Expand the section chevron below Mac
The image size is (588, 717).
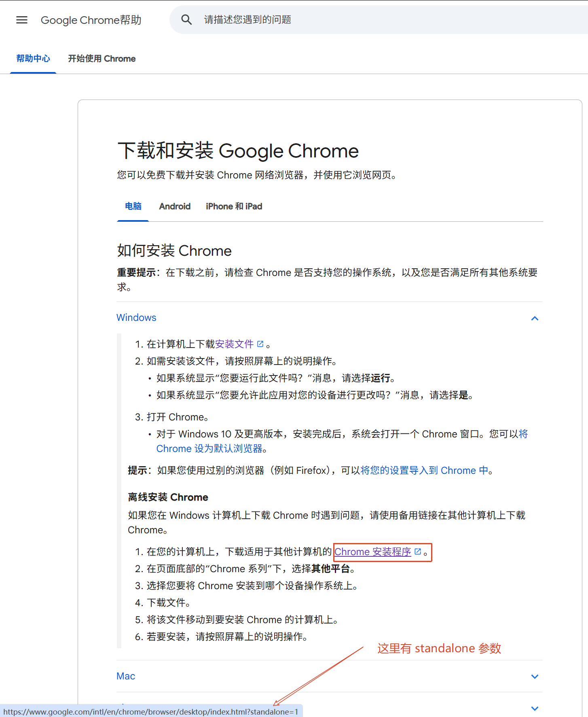(535, 709)
